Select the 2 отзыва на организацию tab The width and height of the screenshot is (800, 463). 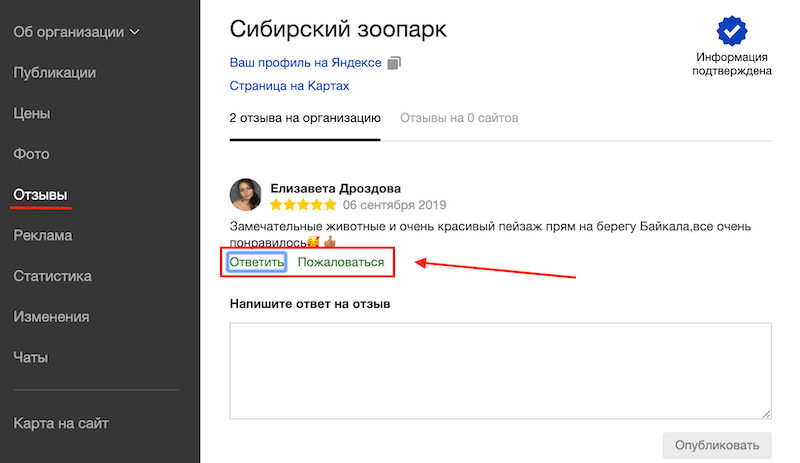(x=305, y=118)
